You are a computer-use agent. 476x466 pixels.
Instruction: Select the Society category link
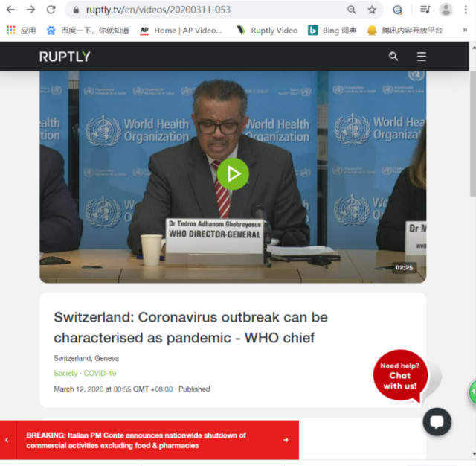click(65, 374)
